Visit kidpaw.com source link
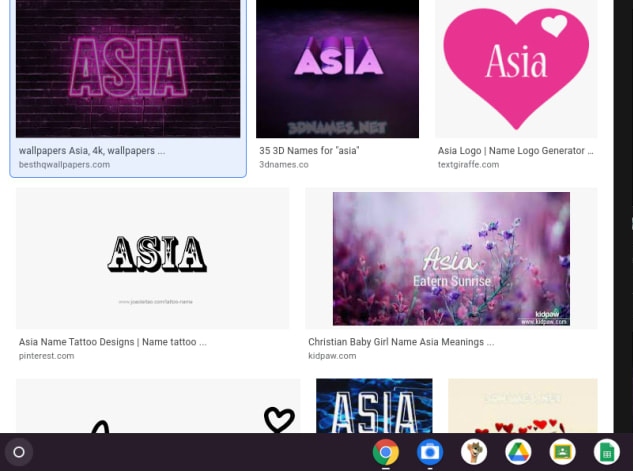 [x=332, y=356]
